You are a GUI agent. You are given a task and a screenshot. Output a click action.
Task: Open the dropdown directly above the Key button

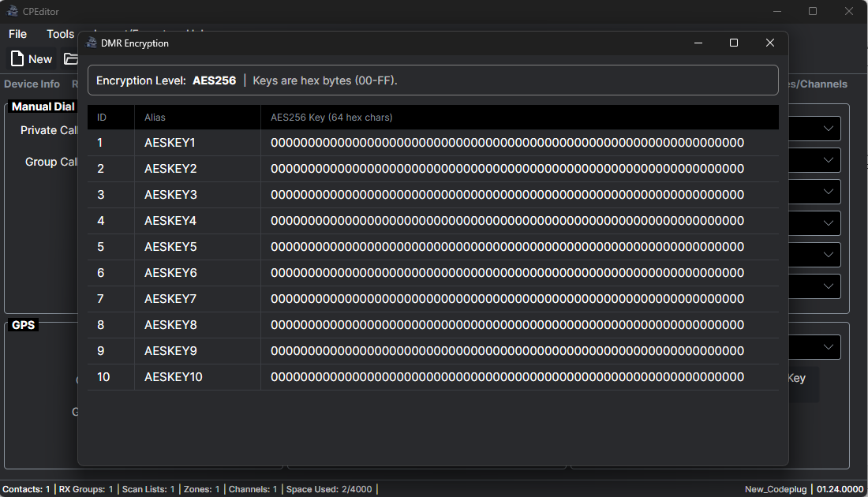tap(828, 347)
